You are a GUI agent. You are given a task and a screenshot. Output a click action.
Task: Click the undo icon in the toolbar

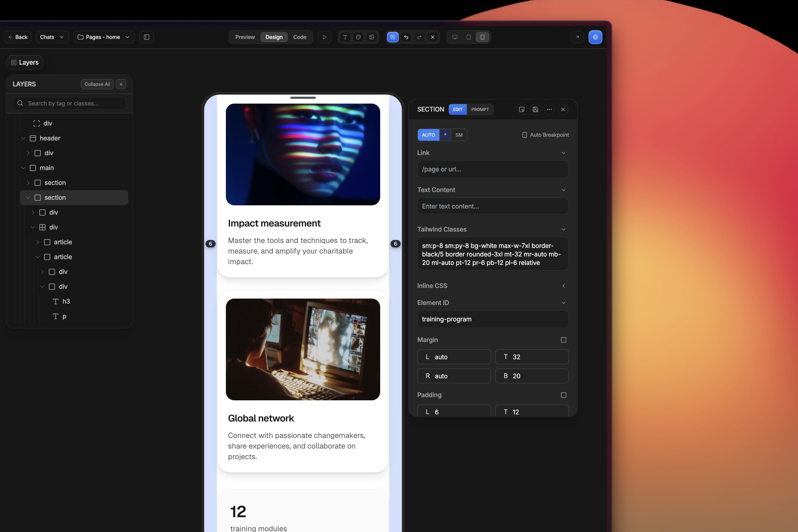(x=406, y=37)
